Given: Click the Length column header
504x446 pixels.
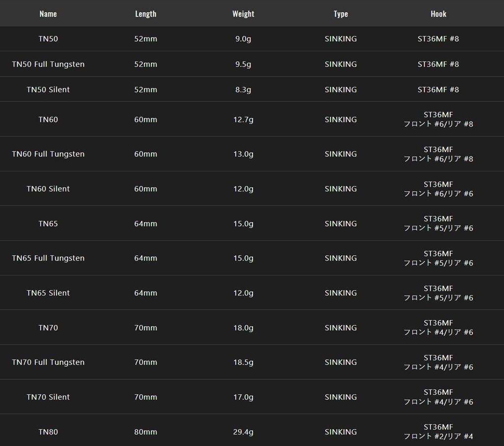Looking at the screenshot, I should (x=146, y=14).
